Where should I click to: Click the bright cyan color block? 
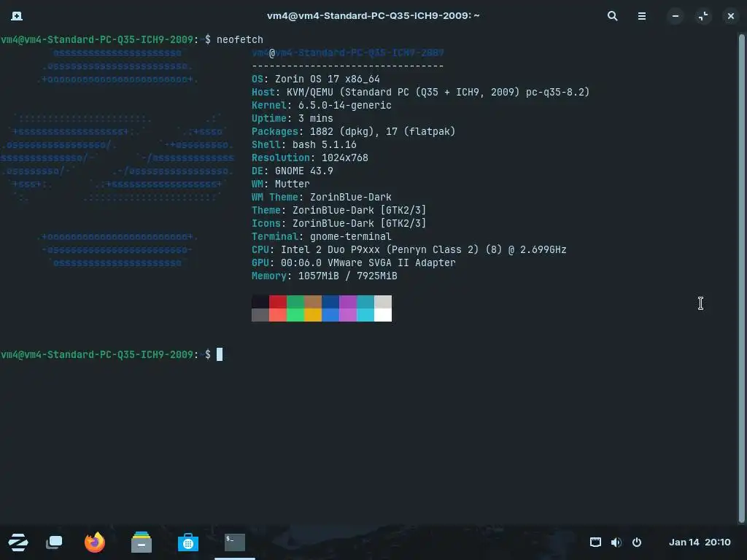point(365,315)
